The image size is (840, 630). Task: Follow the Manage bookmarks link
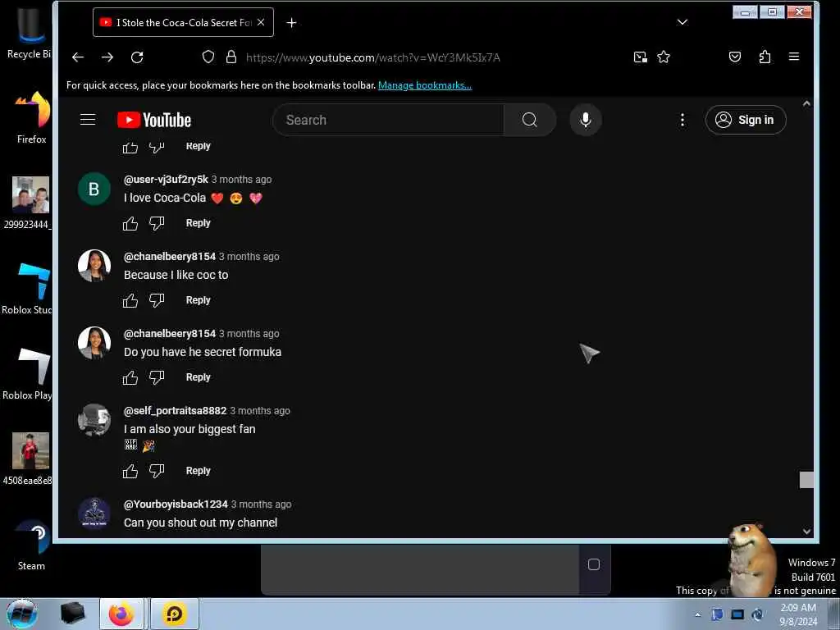425,85
